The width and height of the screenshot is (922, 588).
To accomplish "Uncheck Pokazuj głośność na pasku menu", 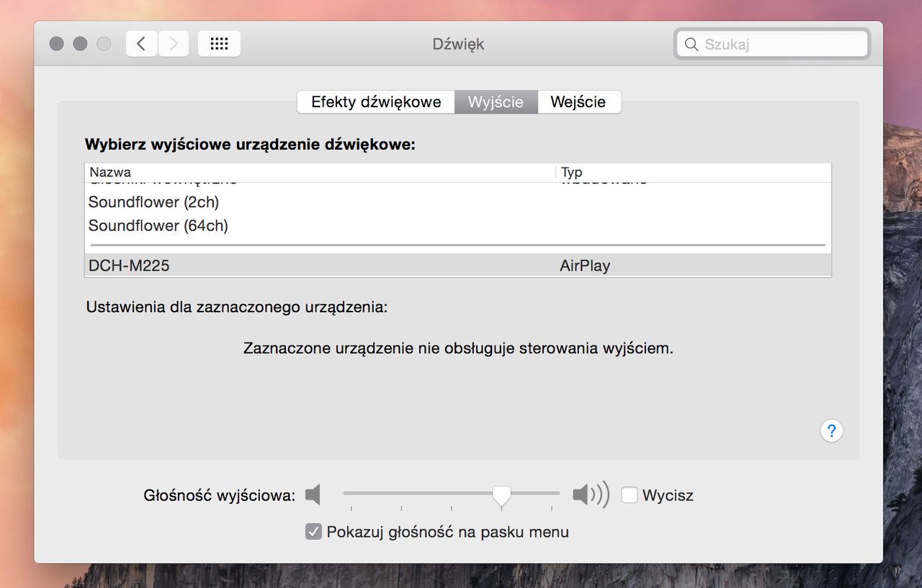I will point(313,532).
